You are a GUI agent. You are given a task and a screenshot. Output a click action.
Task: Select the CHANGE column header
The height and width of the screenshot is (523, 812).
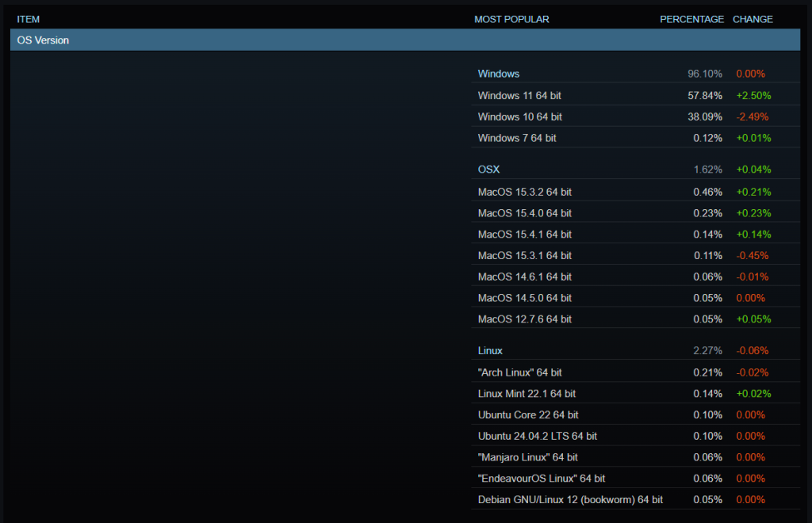pyautogui.click(x=753, y=19)
